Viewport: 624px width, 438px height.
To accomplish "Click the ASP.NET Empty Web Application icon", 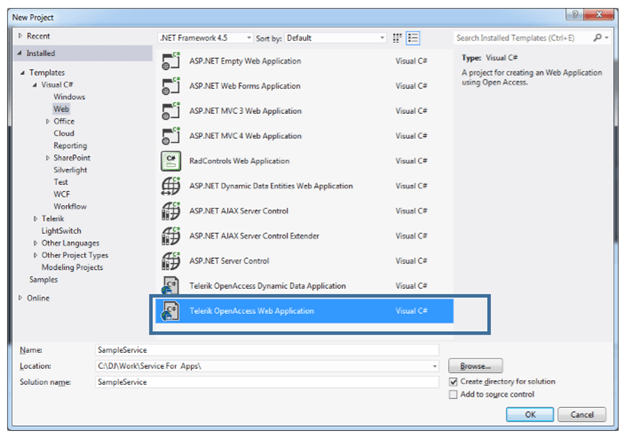I will (170, 60).
